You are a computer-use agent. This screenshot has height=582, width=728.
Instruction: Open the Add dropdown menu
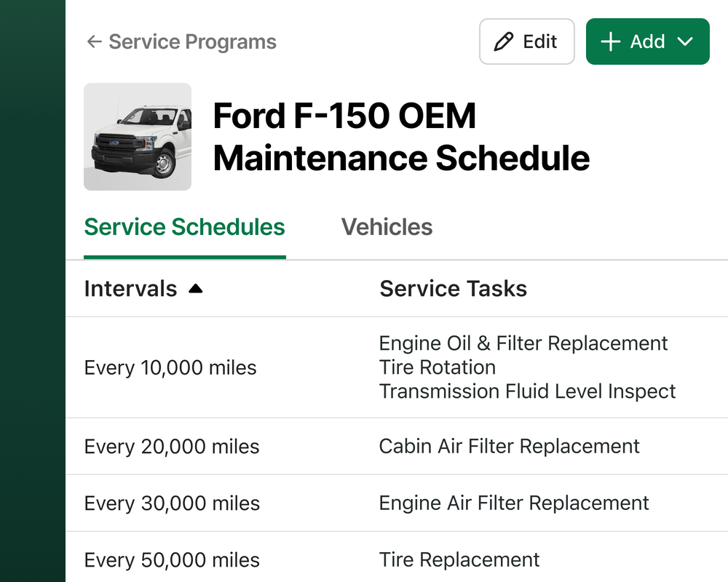point(647,41)
